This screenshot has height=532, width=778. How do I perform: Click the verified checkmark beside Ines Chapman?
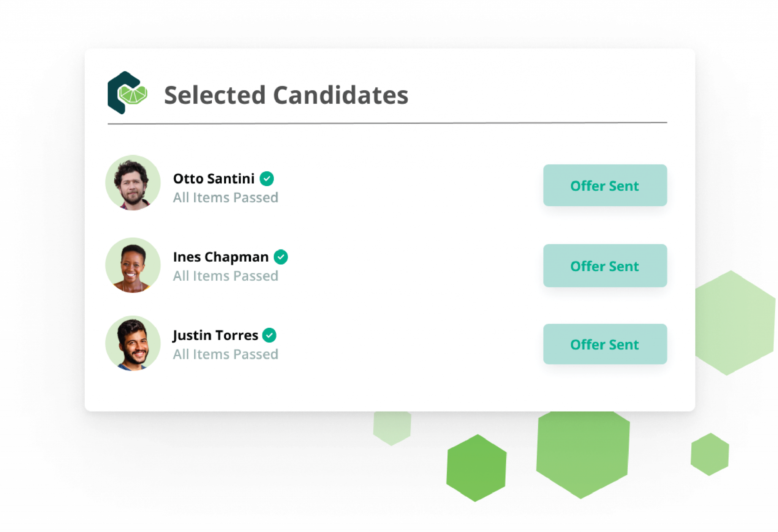[281, 257]
